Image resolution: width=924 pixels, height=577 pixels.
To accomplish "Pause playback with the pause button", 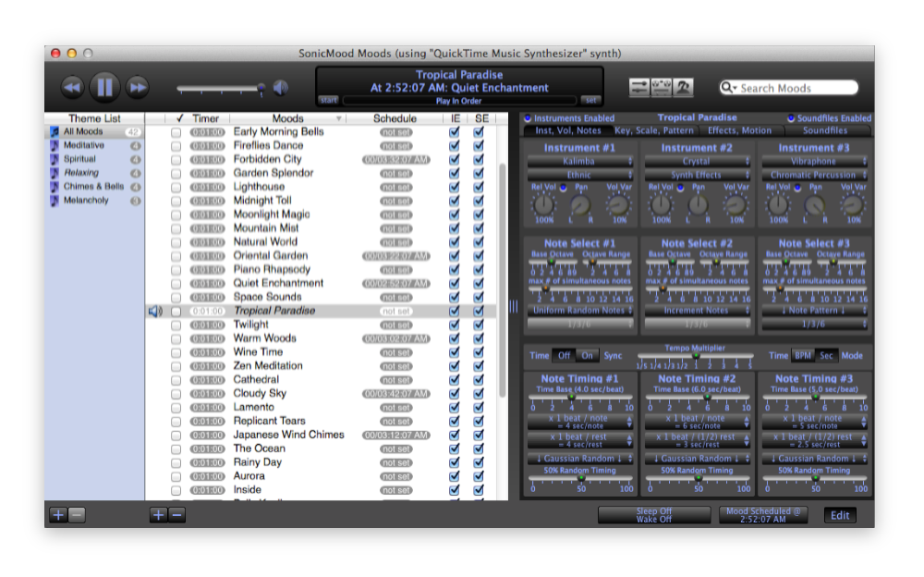I will pyautogui.click(x=104, y=88).
